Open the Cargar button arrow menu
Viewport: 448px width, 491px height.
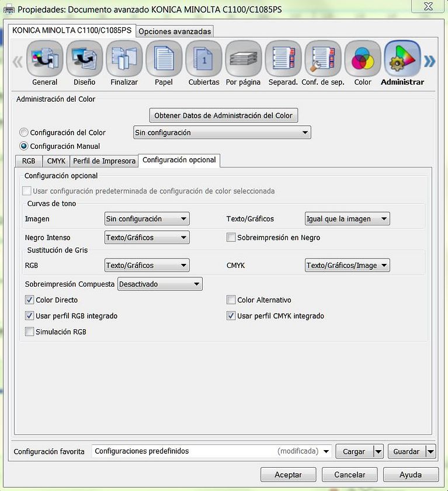tap(378, 451)
